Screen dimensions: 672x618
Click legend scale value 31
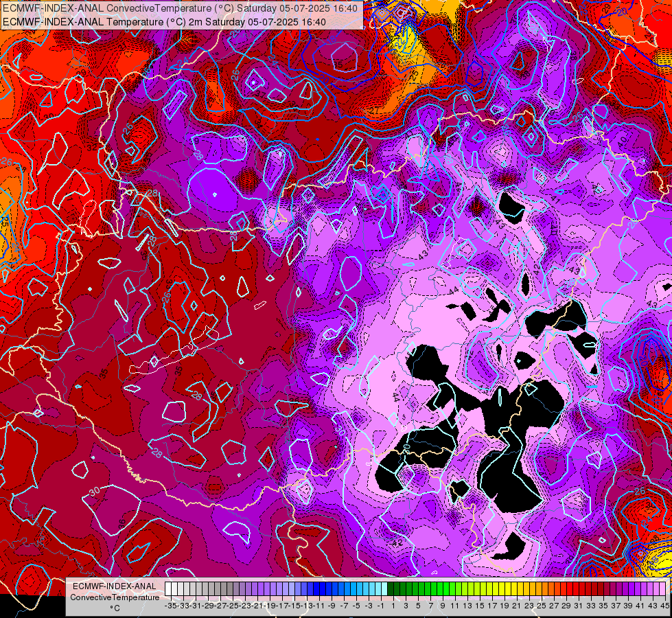(x=578, y=606)
